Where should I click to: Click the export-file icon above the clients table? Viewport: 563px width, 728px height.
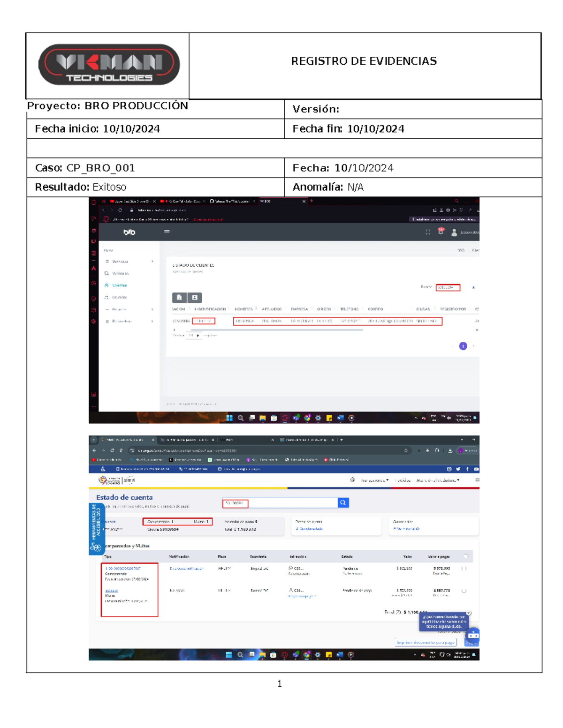click(179, 298)
